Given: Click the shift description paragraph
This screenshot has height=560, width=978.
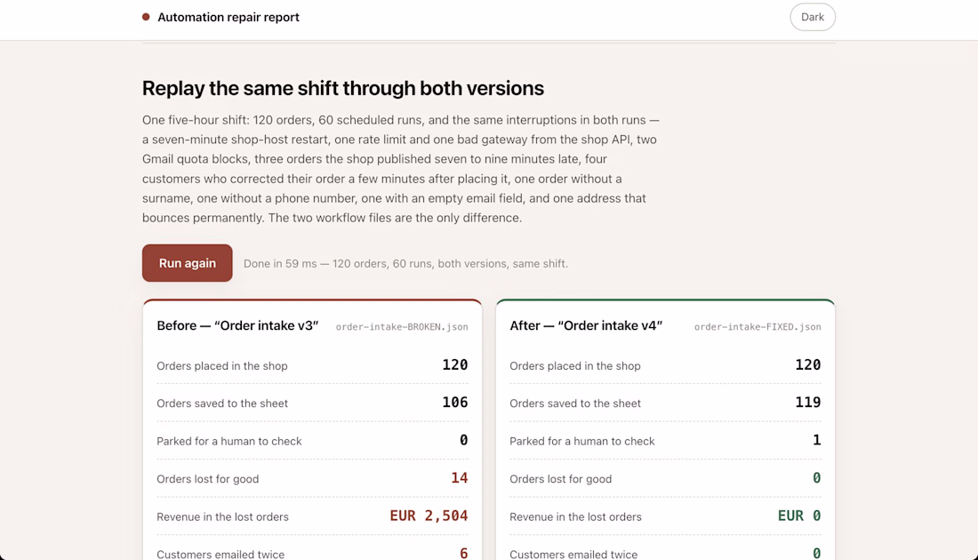Looking at the screenshot, I should click(x=401, y=168).
